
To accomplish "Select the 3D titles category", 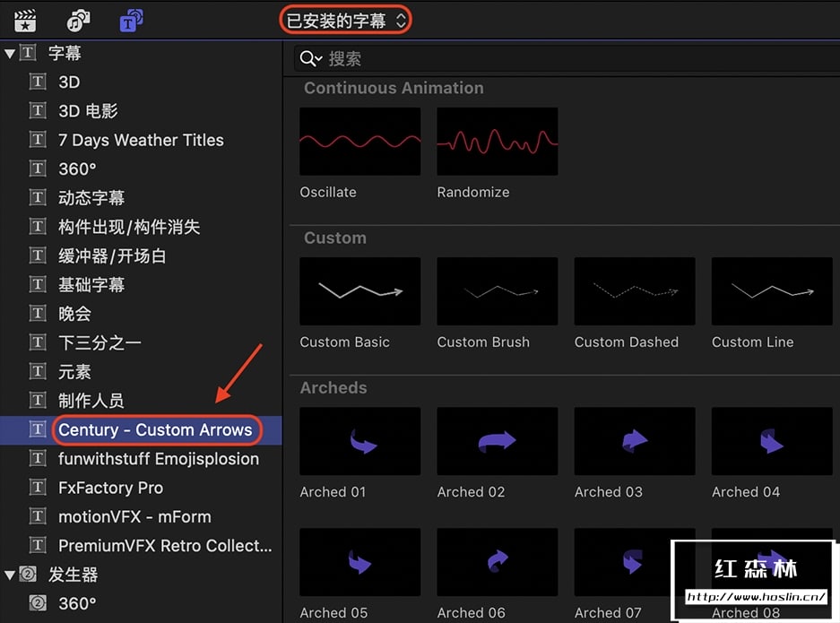I will (141, 82).
